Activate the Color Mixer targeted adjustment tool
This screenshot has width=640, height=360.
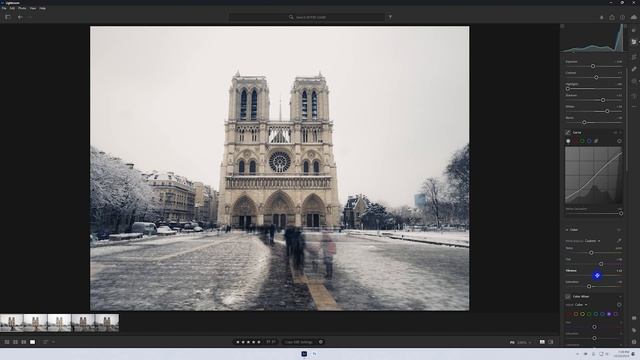coord(619,305)
